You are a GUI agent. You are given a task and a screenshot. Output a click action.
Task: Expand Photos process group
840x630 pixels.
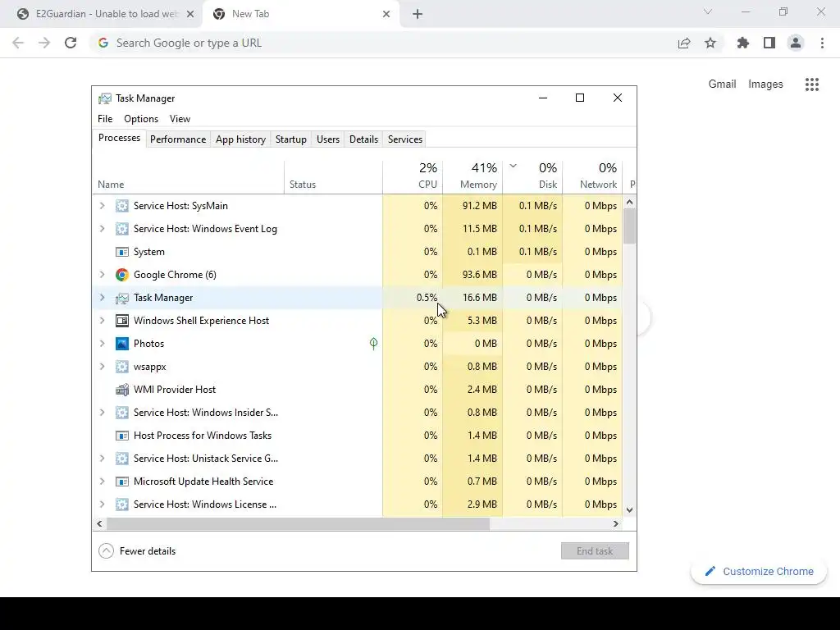[x=102, y=344]
